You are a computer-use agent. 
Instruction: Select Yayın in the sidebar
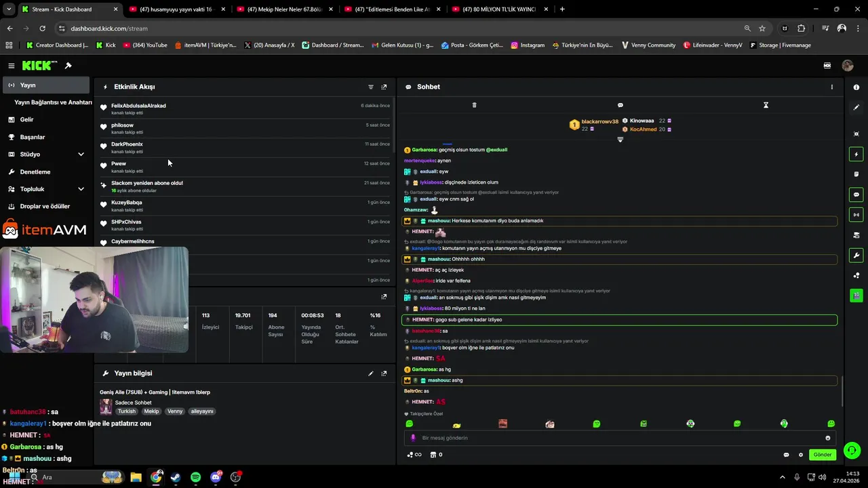46,85
